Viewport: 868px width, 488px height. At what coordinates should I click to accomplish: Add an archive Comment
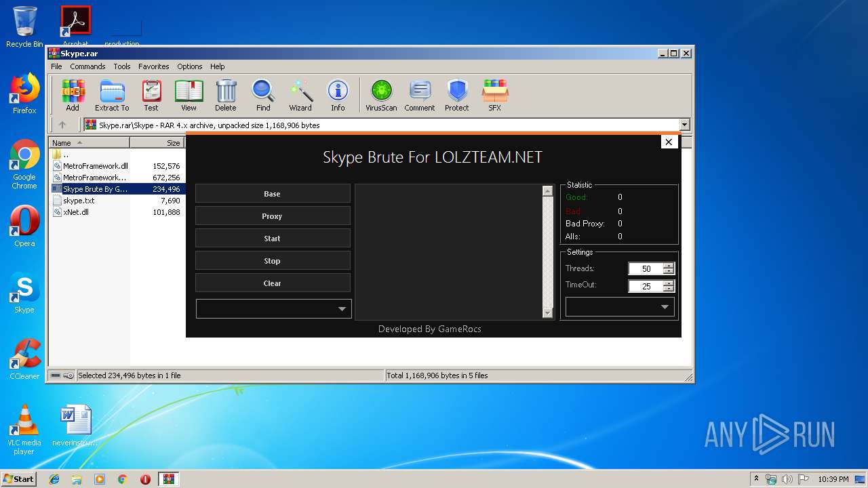pyautogui.click(x=420, y=96)
